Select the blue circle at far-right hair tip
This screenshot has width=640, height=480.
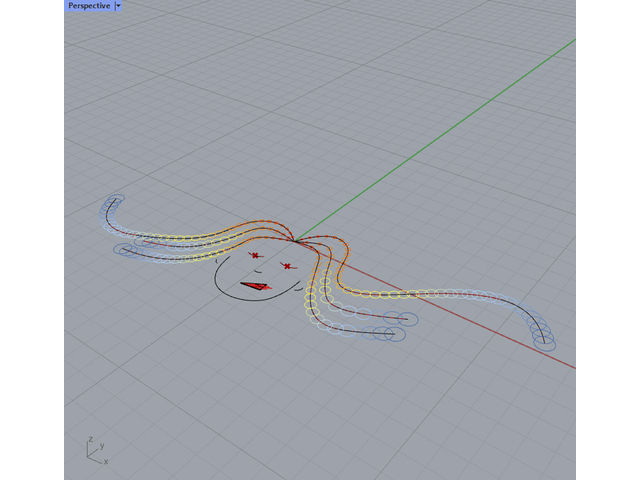pyautogui.click(x=545, y=341)
